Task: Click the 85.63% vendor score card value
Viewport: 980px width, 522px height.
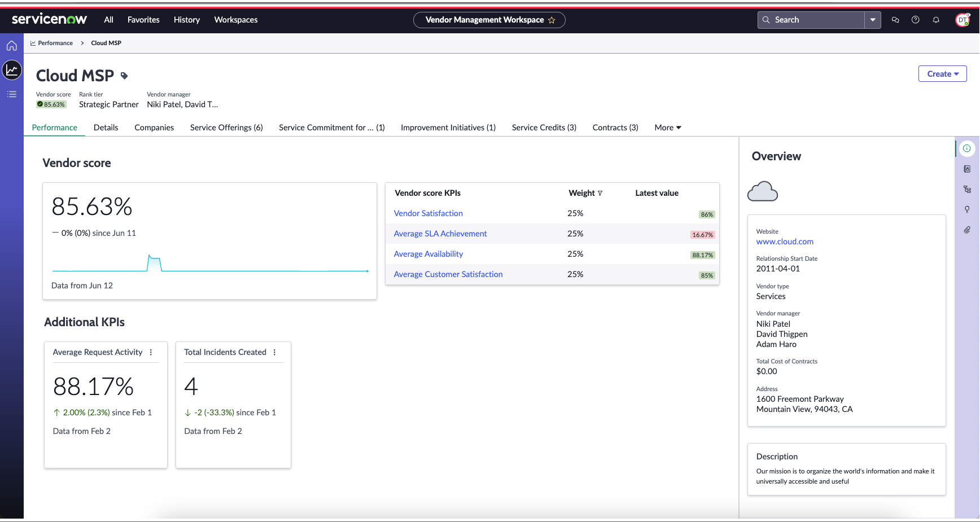Action: coord(92,207)
